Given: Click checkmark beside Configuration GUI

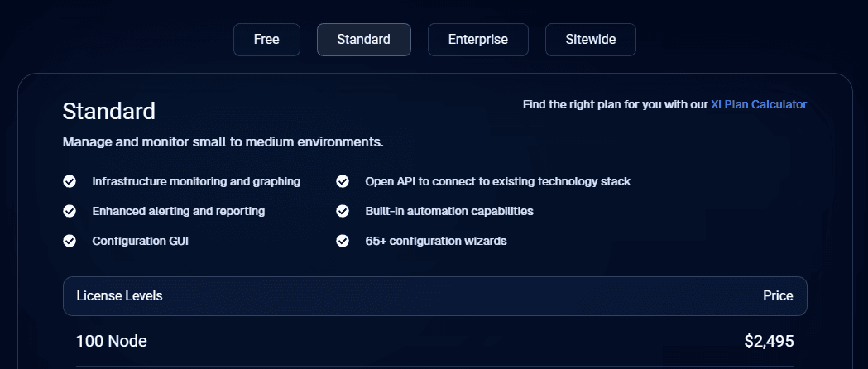Looking at the screenshot, I should [70, 242].
